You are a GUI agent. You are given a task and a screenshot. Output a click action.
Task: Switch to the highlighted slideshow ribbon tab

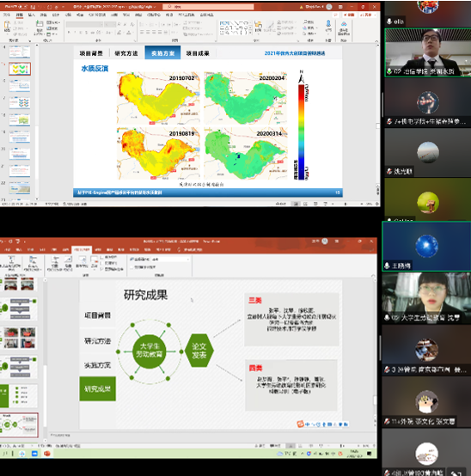point(82,249)
